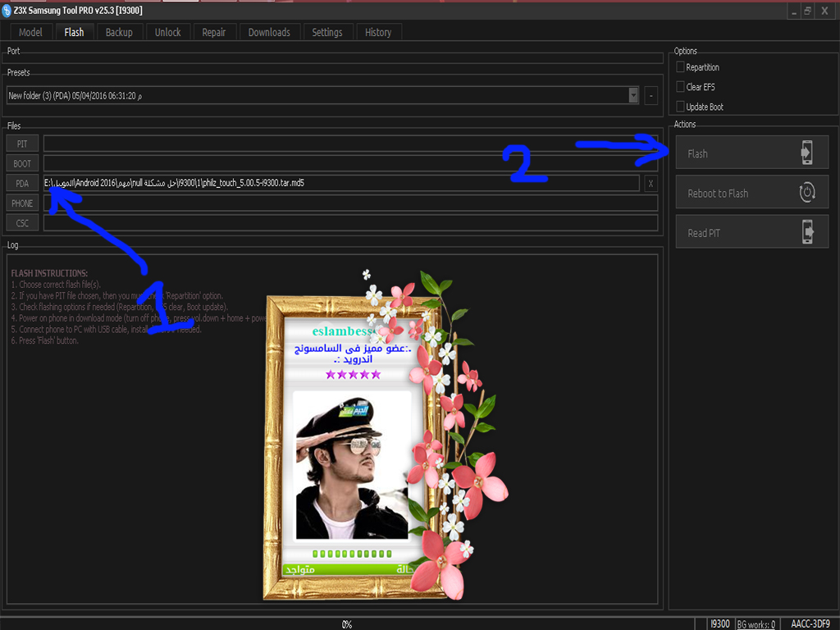Screen dimensions: 840x630
Task: Toggle the Clear EFS checkbox
Action: click(680, 87)
